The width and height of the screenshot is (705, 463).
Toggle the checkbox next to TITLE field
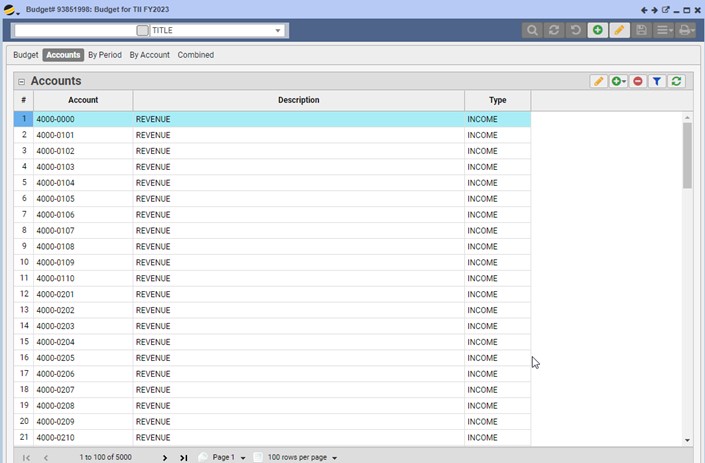tap(142, 31)
